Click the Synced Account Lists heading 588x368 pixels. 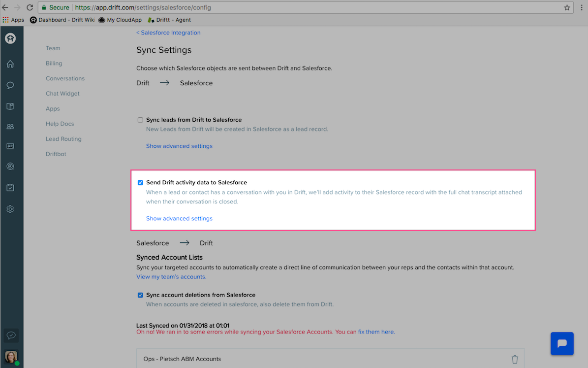click(169, 257)
